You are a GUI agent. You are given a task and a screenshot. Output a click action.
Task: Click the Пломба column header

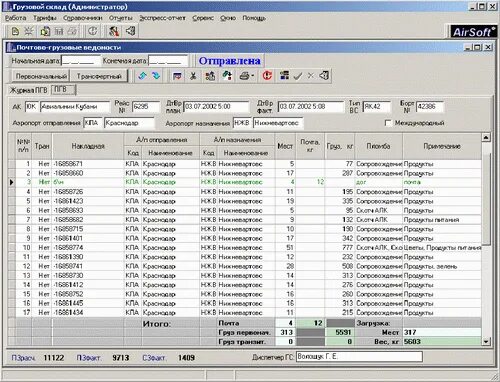click(379, 146)
